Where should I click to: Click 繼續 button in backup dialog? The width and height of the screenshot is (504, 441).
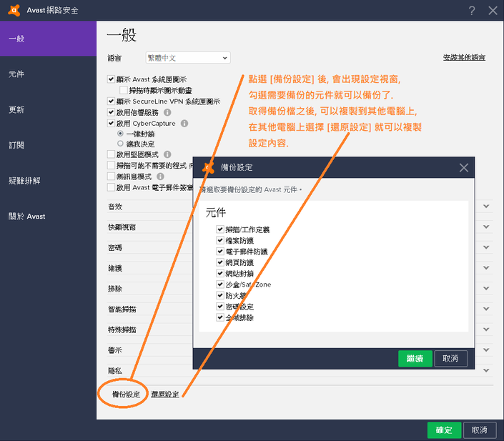(415, 358)
